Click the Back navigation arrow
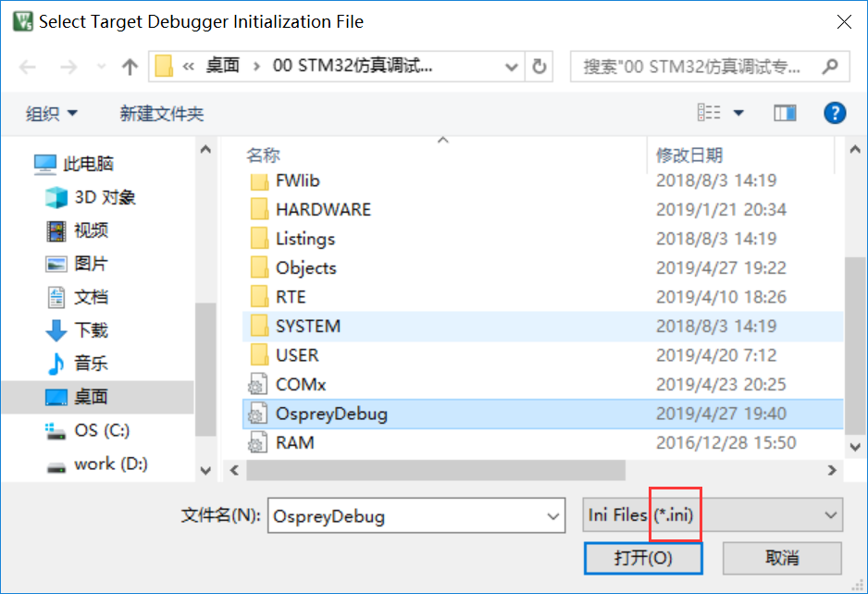Screen dimensions: 868x594 [27, 66]
